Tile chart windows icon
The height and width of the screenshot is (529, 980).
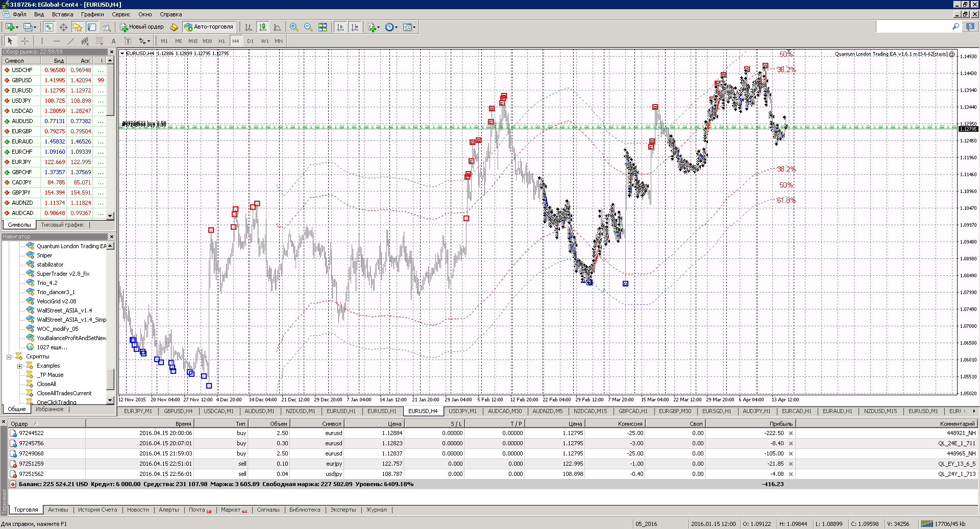point(323,27)
